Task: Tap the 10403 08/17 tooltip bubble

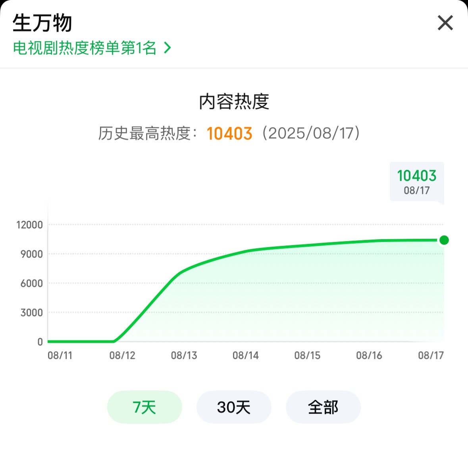Action: pyautogui.click(x=417, y=182)
